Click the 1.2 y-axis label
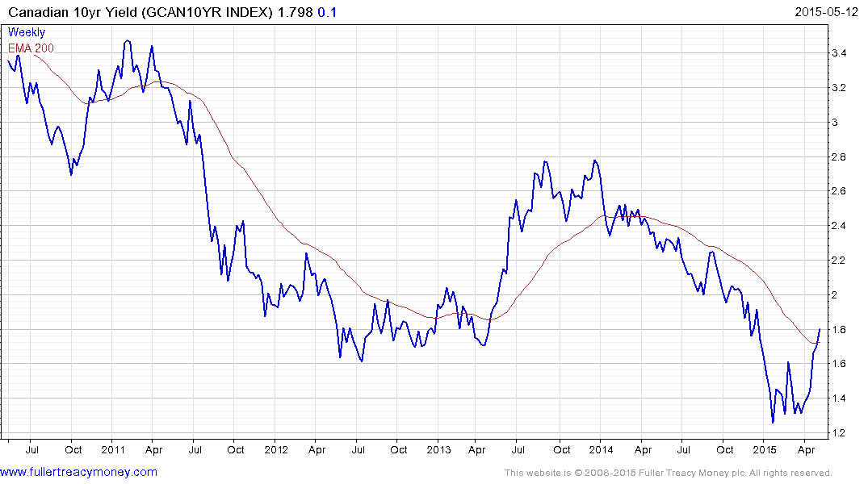The height and width of the screenshot is (484, 868). (x=839, y=433)
